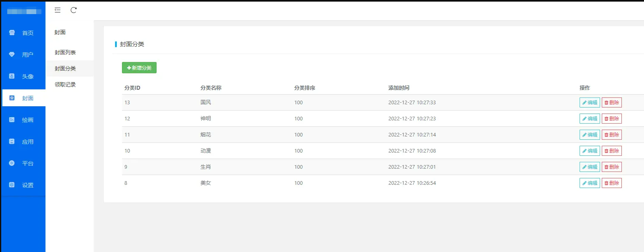Click the 封面分类 panel heading
The image size is (644, 252).
[132, 44]
